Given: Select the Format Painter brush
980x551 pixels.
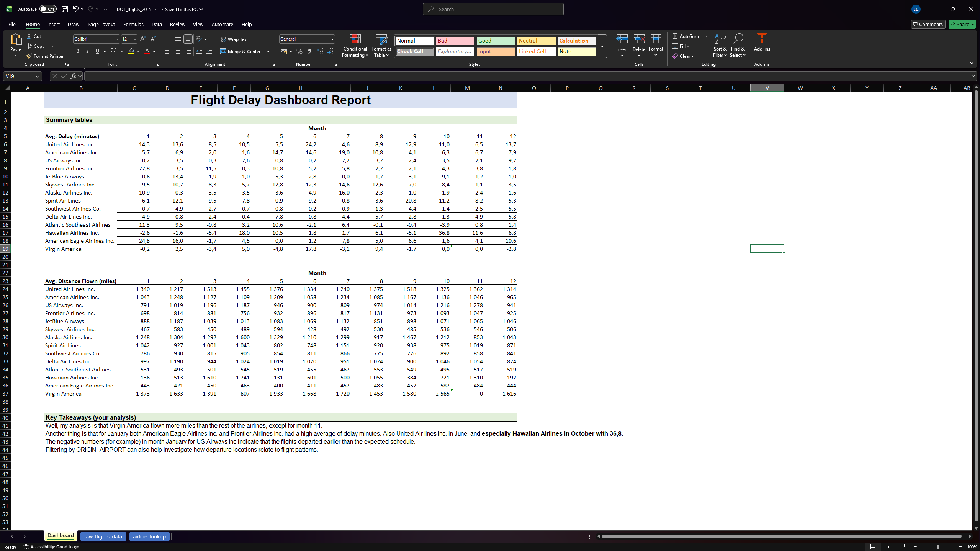Looking at the screenshot, I should pyautogui.click(x=29, y=56).
